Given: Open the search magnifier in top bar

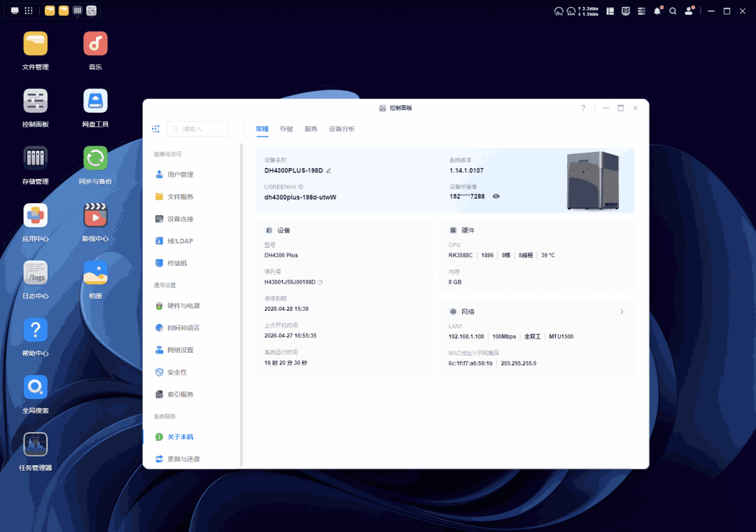Looking at the screenshot, I should pos(673,11).
